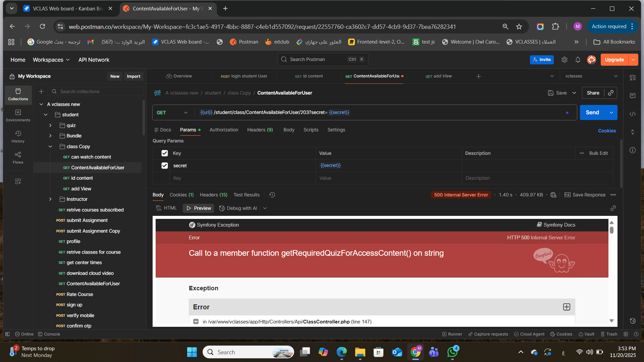Open the Flows sidebar icon

(x=18, y=158)
